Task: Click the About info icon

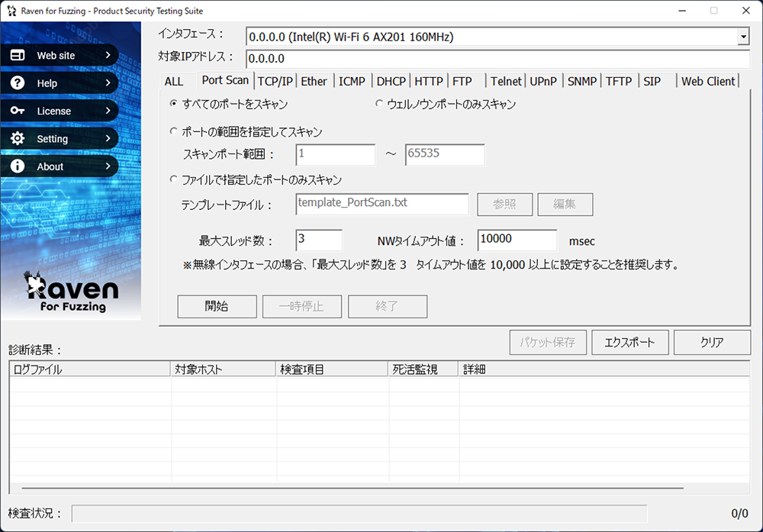Action: (x=18, y=166)
